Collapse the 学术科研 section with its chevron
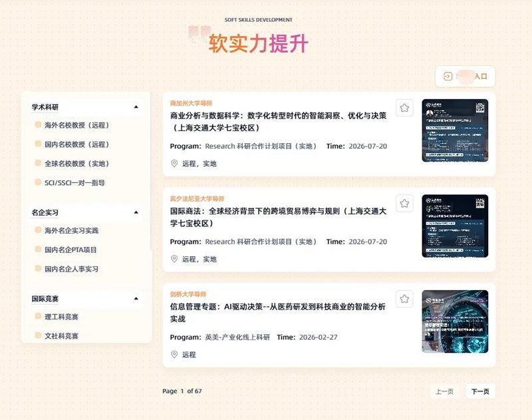This screenshot has height=420, width=532. 136,105
